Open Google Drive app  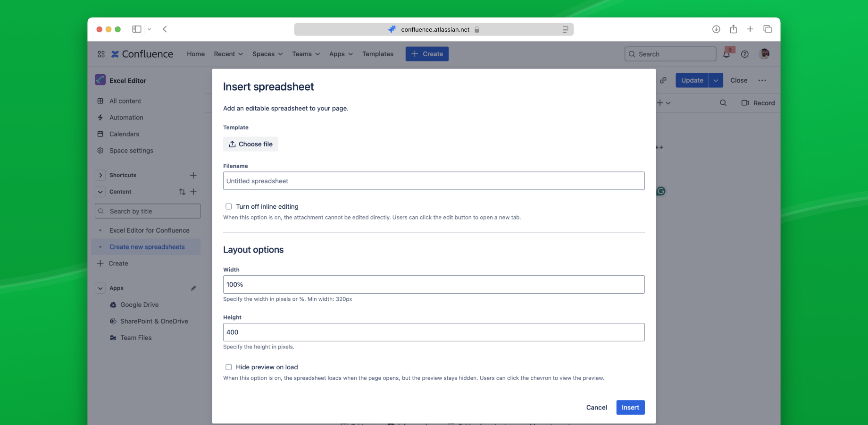134,305
